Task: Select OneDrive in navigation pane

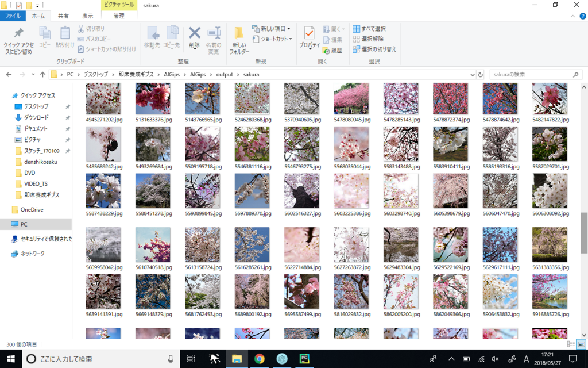Action: 32,209
